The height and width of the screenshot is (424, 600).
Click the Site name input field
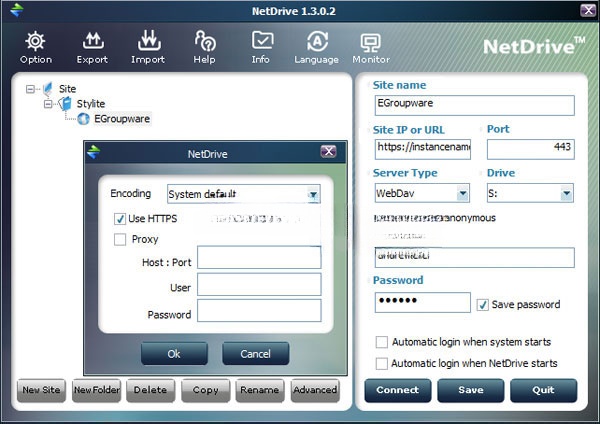474,105
